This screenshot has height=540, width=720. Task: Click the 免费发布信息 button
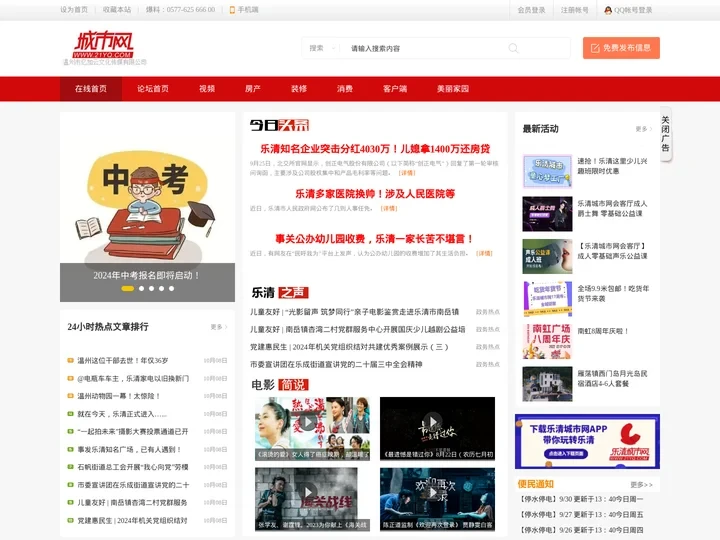[x=621, y=48]
